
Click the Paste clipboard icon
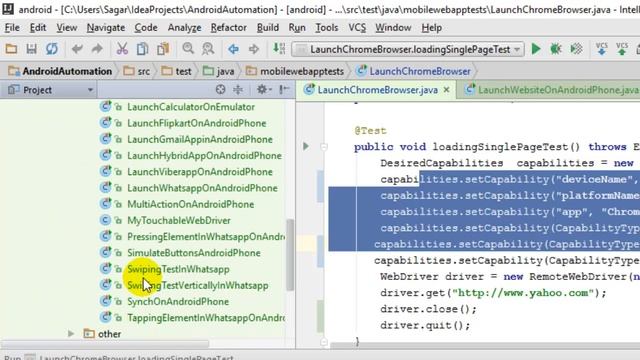[163, 49]
